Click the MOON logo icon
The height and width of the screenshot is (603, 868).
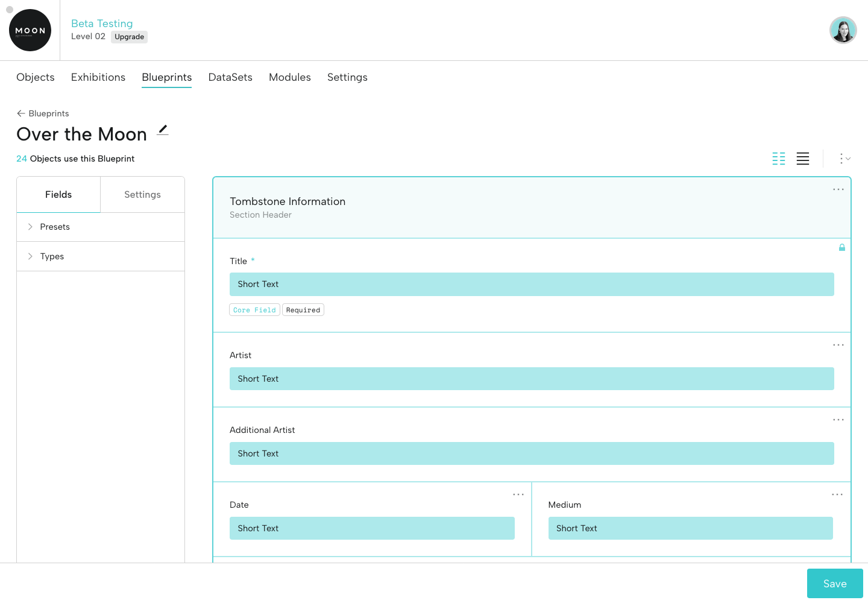(30, 30)
